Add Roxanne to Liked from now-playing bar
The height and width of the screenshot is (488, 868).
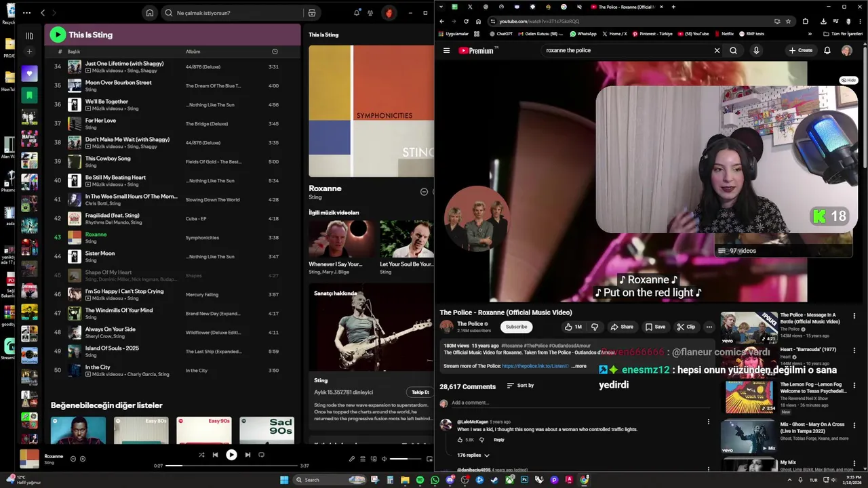tap(83, 459)
